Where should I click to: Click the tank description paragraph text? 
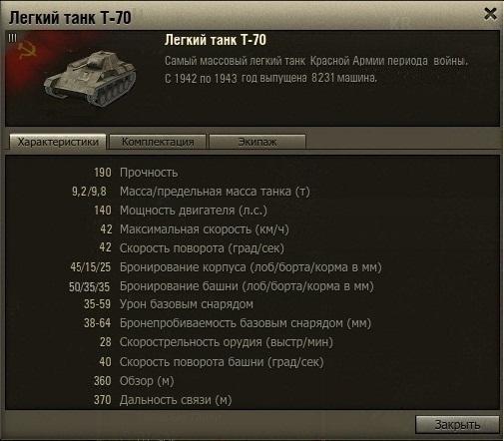[316, 70]
